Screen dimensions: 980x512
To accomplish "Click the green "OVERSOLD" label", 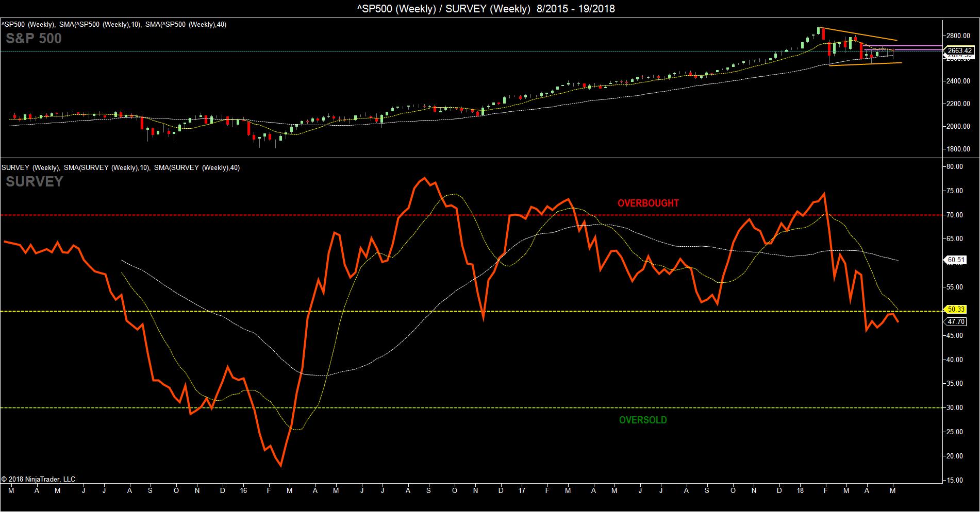I will (x=643, y=420).
